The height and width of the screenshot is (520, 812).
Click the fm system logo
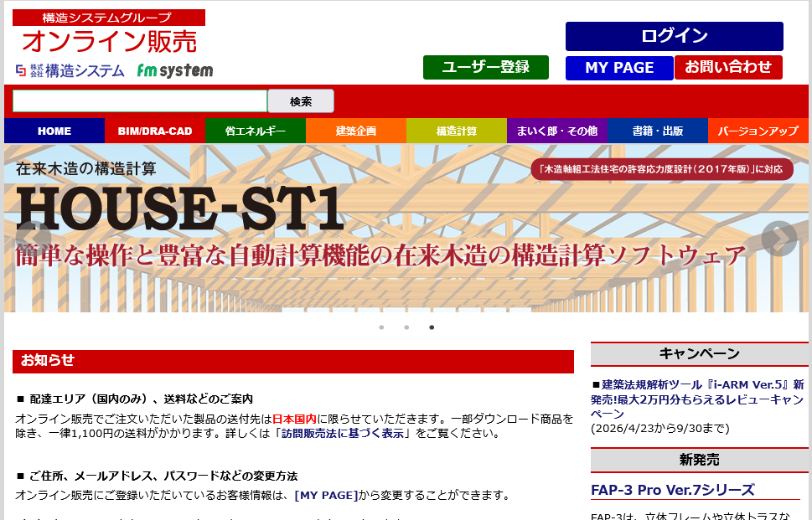click(x=175, y=70)
